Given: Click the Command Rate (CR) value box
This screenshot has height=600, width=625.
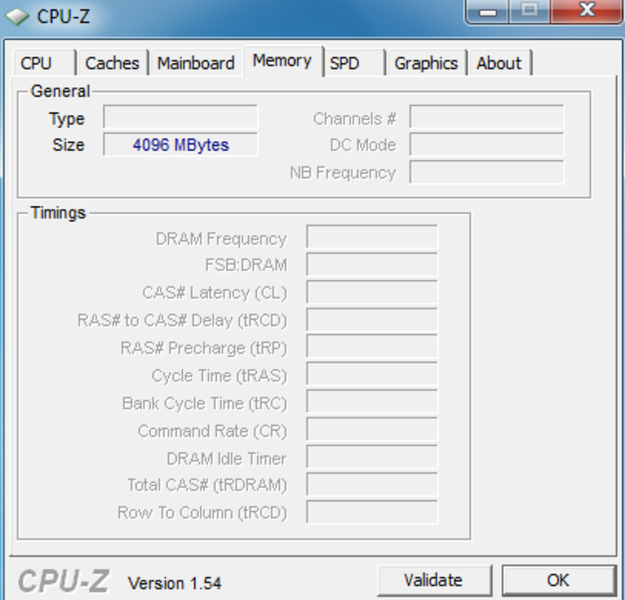Looking at the screenshot, I should [x=371, y=430].
